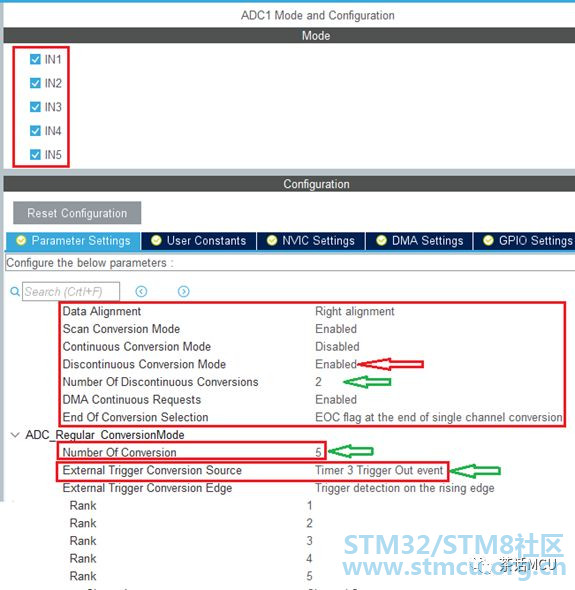575x590 pixels.
Task: Switch to the NVIC Settings tab
Action: click(x=311, y=241)
